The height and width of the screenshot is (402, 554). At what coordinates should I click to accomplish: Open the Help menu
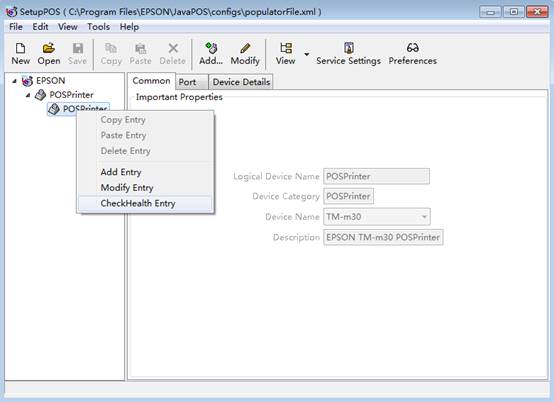129,27
